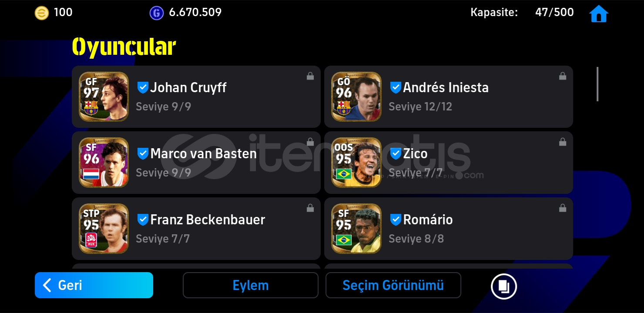This screenshot has height=313, width=644.
Task: Select Romário player portrait thumbnail
Action: (356, 229)
